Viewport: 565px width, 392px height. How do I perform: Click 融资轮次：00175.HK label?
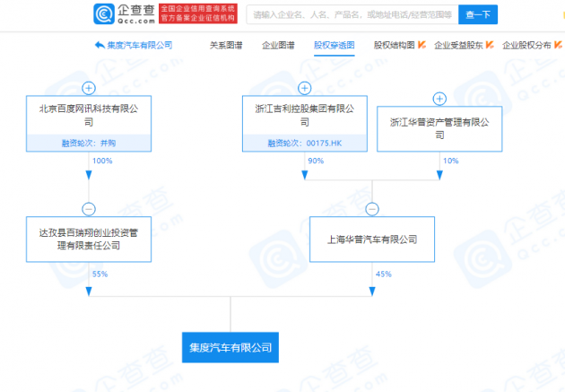point(305,143)
